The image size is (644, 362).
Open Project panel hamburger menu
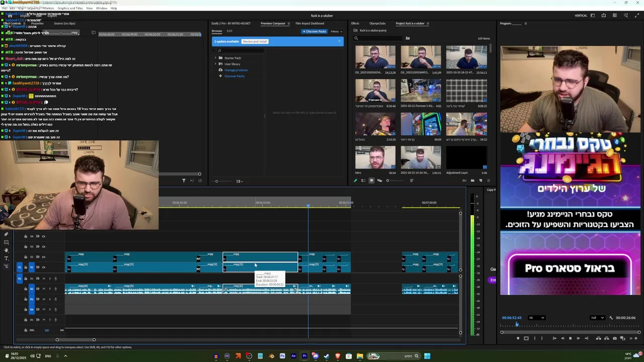pyautogui.click(x=428, y=23)
